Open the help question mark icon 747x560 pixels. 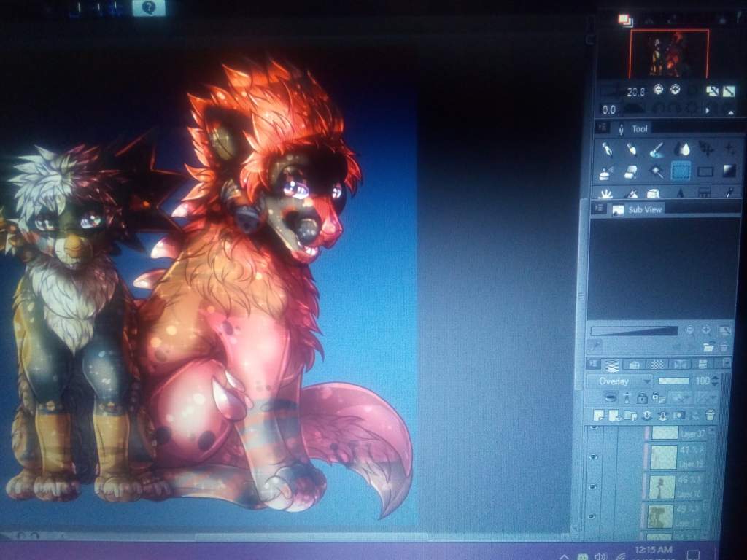[x=149, y=7]
